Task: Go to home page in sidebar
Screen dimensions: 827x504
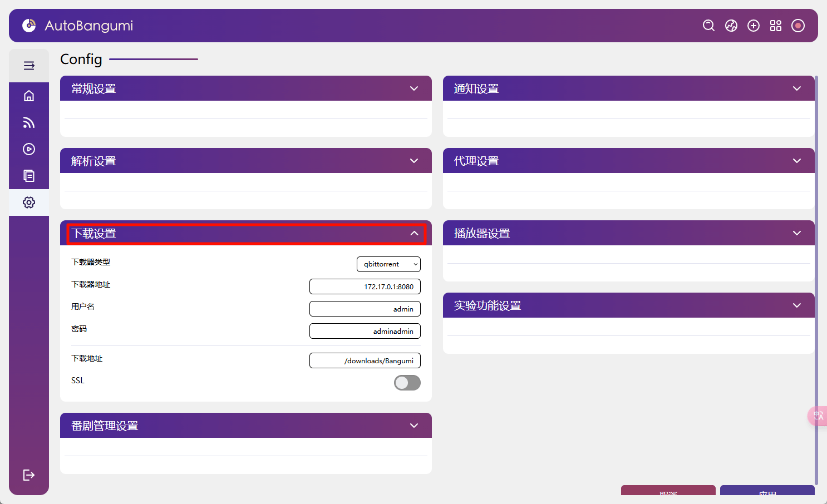Action: (29, 96)
